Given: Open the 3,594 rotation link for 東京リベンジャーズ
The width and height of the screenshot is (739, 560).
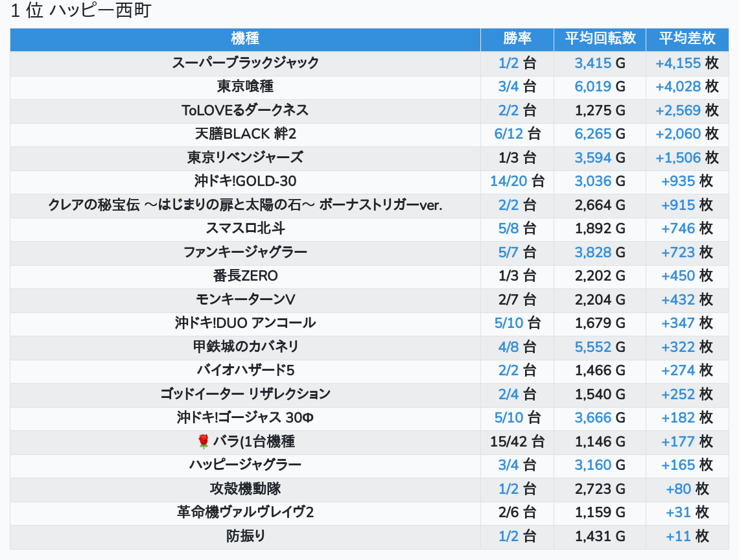Looking at the screenshot, I should click(592, 158).
